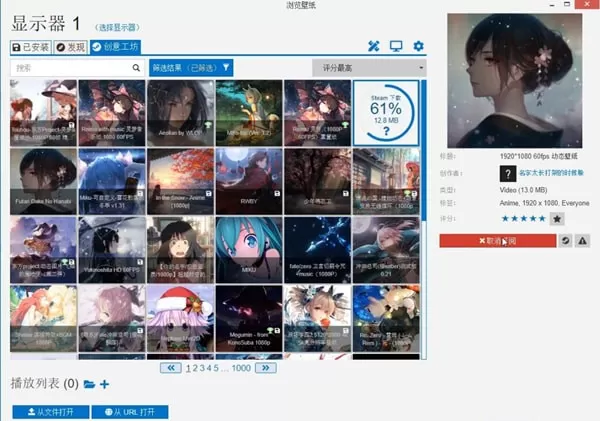Select the RWBY wallpaper thumbnail
The height and width of the screenshot is (421, 600).
coord(249,181)
